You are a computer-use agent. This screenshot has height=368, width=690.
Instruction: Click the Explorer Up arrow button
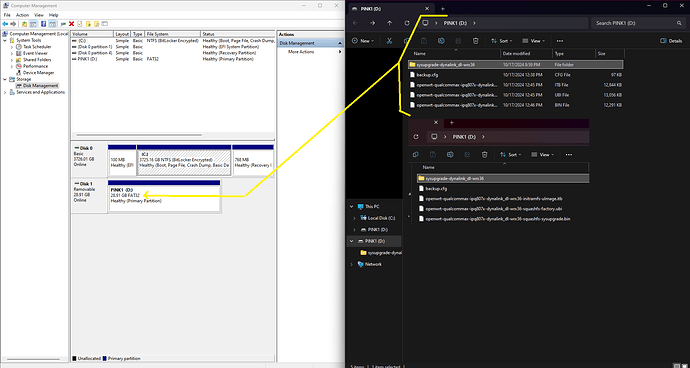click(x=390, y=23)
